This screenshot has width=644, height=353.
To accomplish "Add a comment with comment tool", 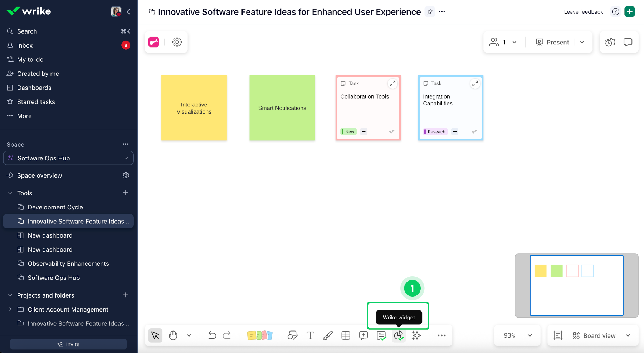I will (x=364, y=335).
